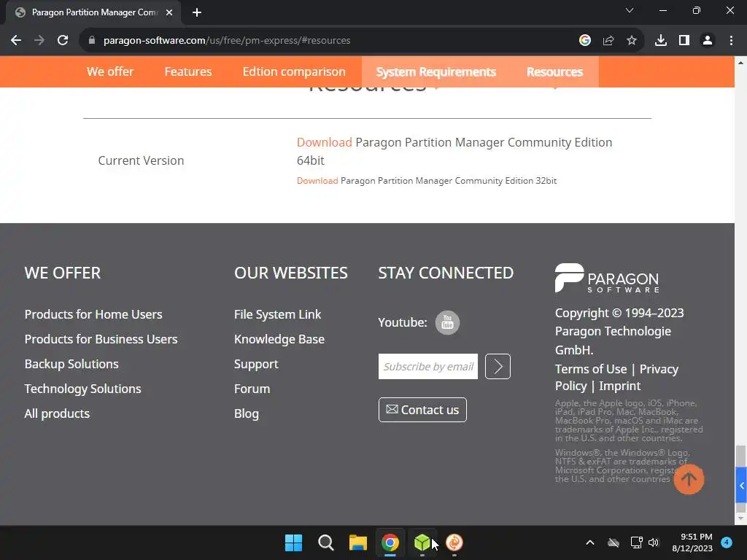This screenshot has width=747, height=560.
Task: Download the 64bit Community Edition
Action: click(x=325, y=142)
